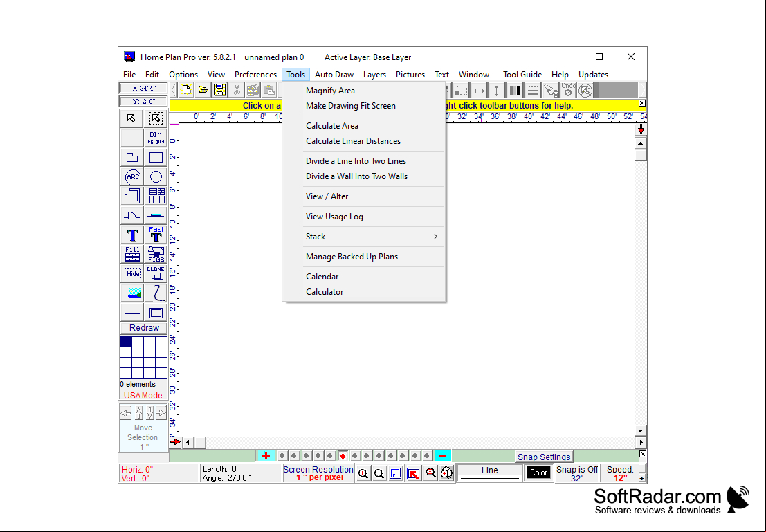Open the Auto Draw menu
The height and width of the screenshot is (532, 766).
pos(334,75)
